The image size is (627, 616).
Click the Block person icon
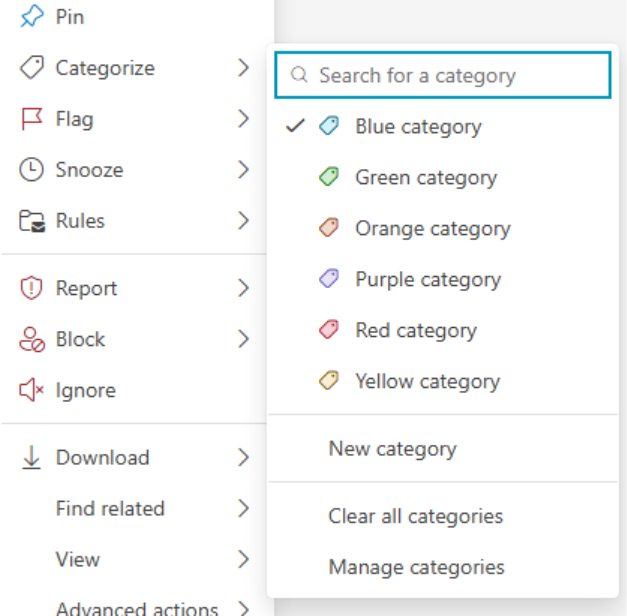tap(32, 339)
